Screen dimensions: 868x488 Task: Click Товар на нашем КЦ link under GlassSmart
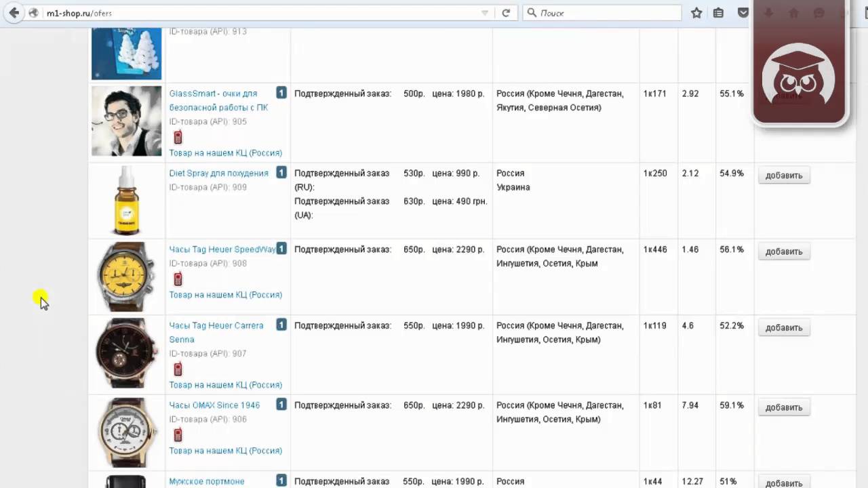[225, 152]
